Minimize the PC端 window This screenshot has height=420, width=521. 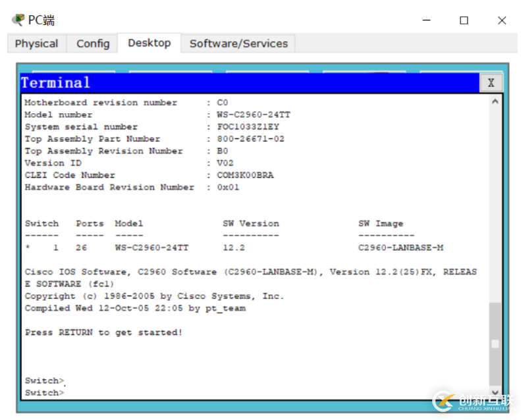point(426,20)
